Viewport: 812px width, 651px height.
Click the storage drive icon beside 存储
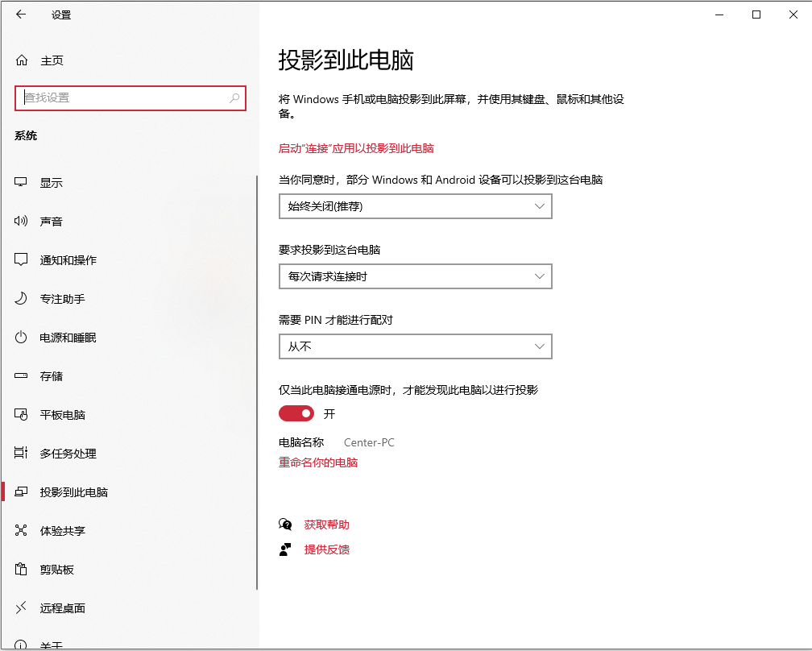coord(21,376)
